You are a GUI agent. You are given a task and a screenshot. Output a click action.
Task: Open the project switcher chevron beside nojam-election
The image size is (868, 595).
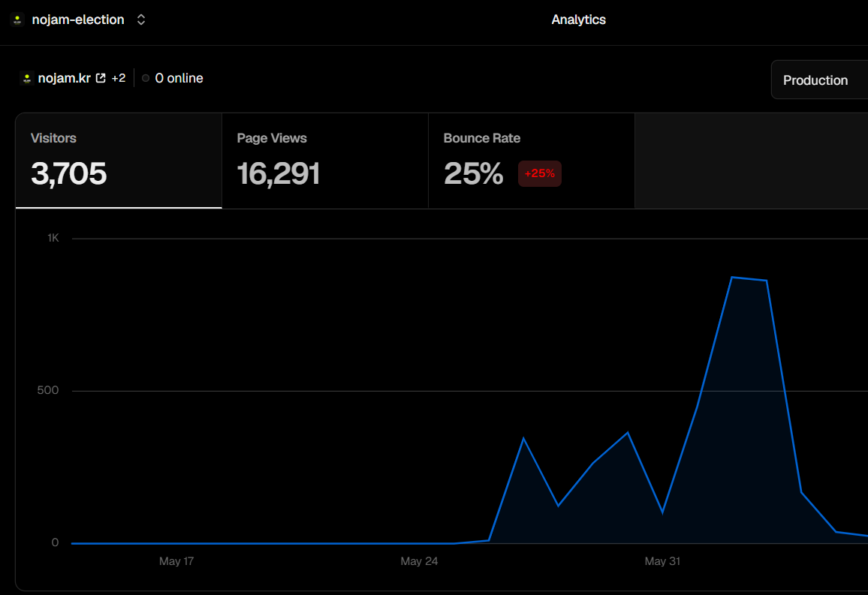coord(141,20)
